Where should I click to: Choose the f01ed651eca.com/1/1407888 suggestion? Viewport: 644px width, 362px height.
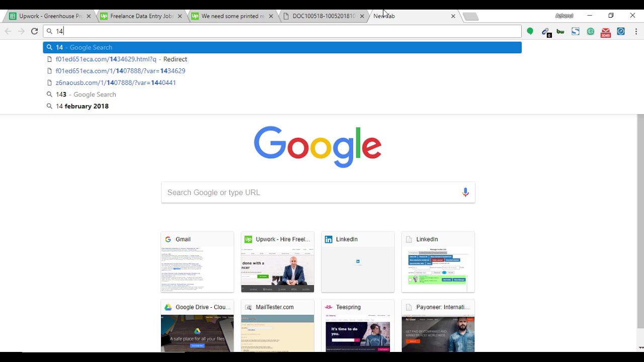coord(282,71)
